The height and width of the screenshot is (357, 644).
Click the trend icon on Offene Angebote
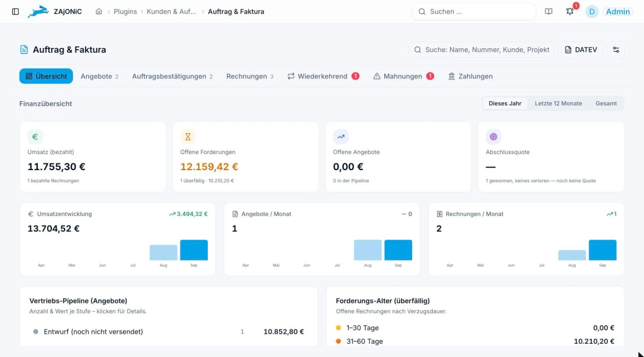(341, 137)
